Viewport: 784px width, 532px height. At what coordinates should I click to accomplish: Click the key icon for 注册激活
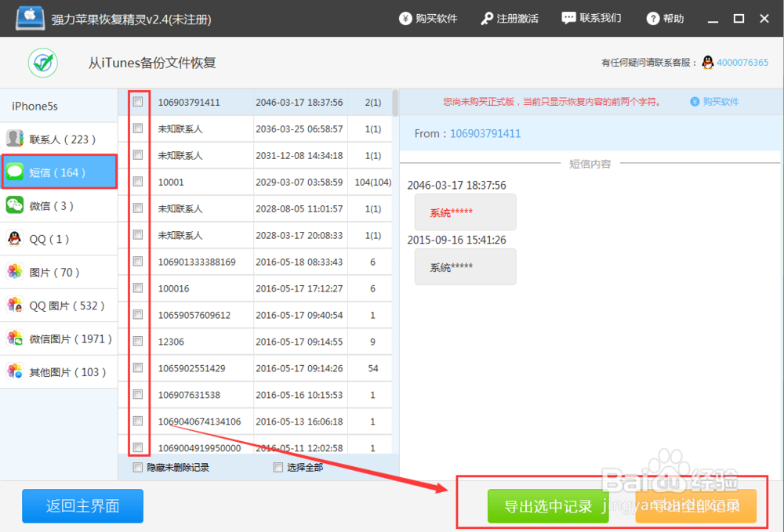[x=487, y=19]
